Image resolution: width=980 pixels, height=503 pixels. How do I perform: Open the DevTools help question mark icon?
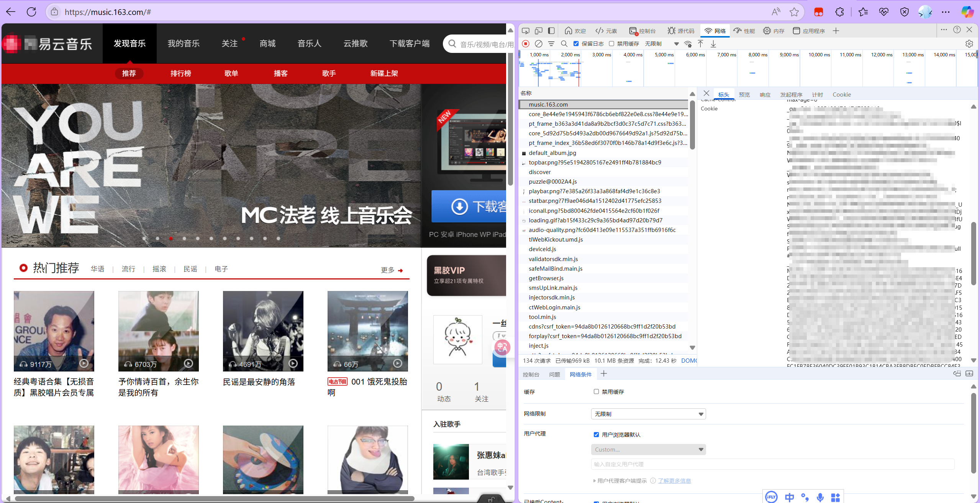pos(957,30)
